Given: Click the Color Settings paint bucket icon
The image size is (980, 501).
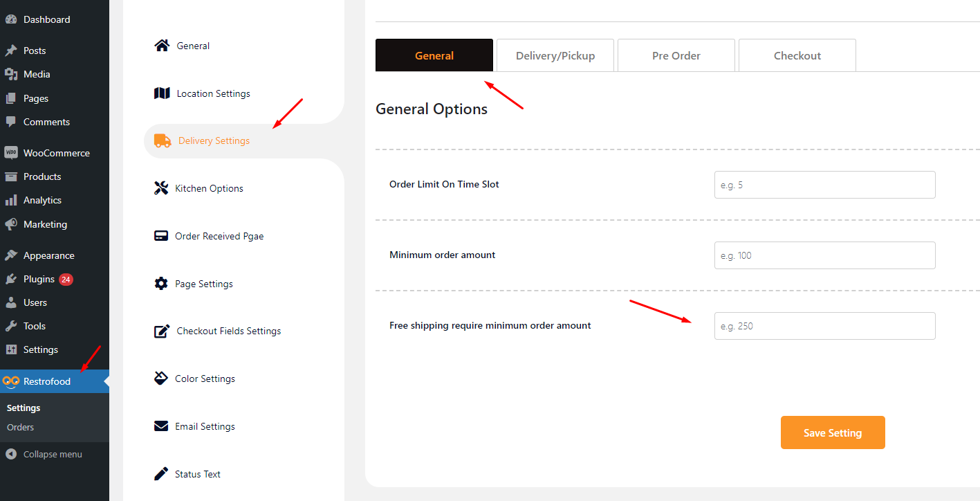Looking at the screenshot, I should coord(161,379).
